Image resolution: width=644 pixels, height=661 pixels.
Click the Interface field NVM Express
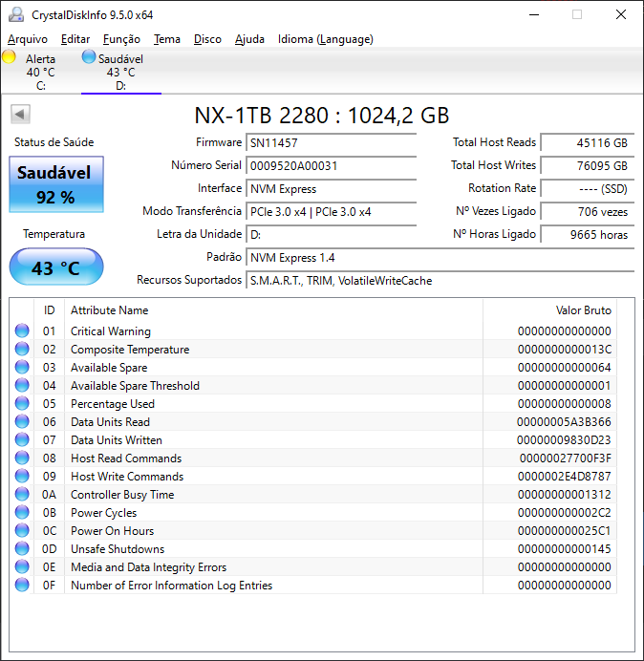tap(331, 189)
